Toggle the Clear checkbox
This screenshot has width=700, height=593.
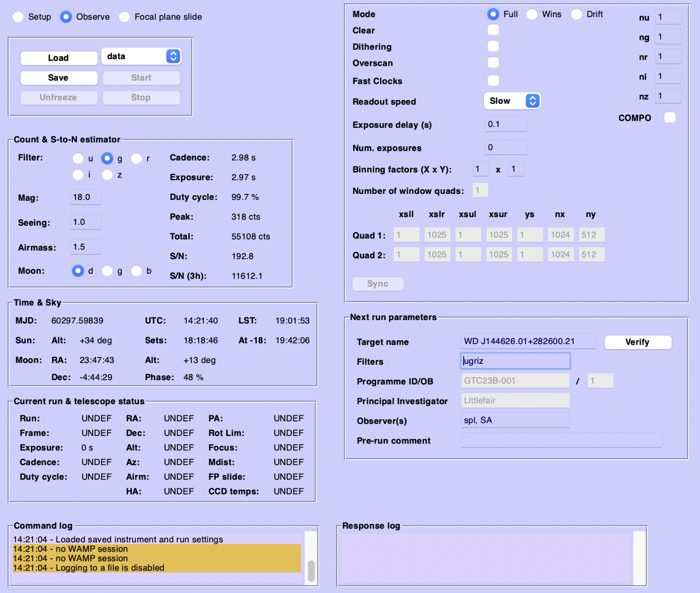[493, 30]
